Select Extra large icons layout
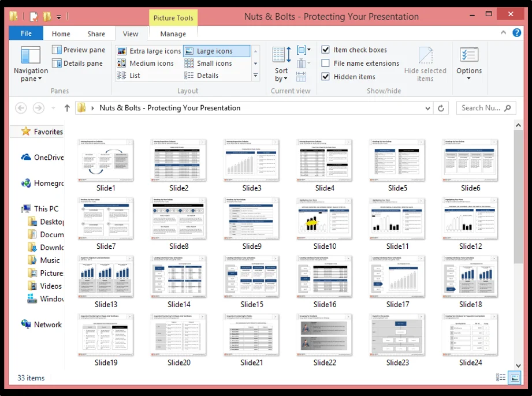 click(149, 51)
